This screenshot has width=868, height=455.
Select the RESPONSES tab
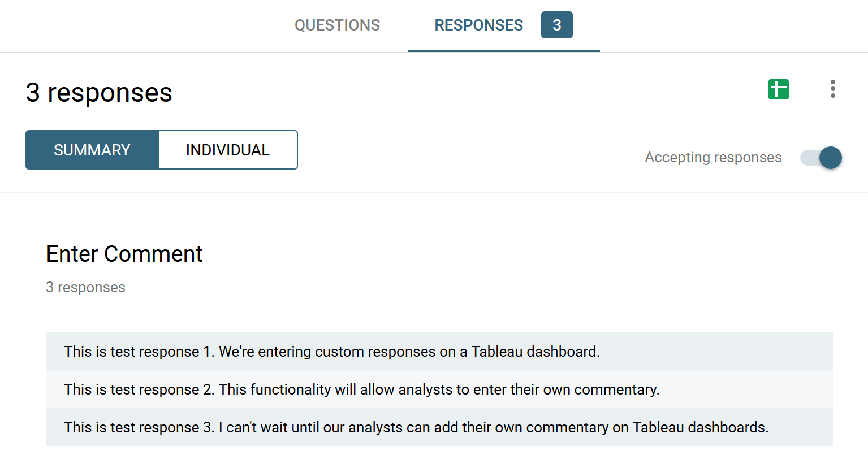(478, 25)
